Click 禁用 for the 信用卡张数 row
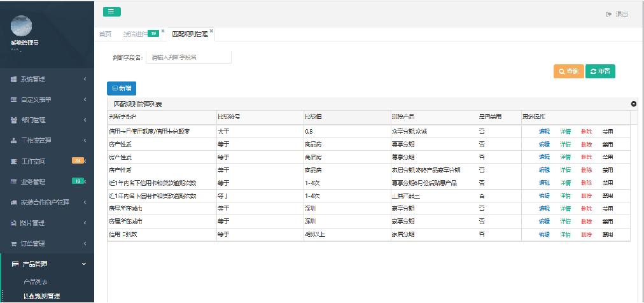The width and height of the screenshot is (644, 303). point(608,234)
